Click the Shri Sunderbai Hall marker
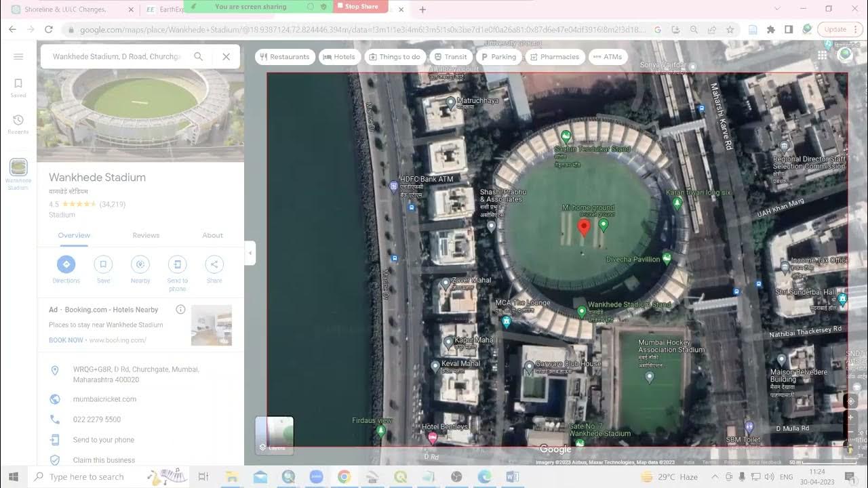The width and height of the screenshot is (868, 488). point(842,298)
